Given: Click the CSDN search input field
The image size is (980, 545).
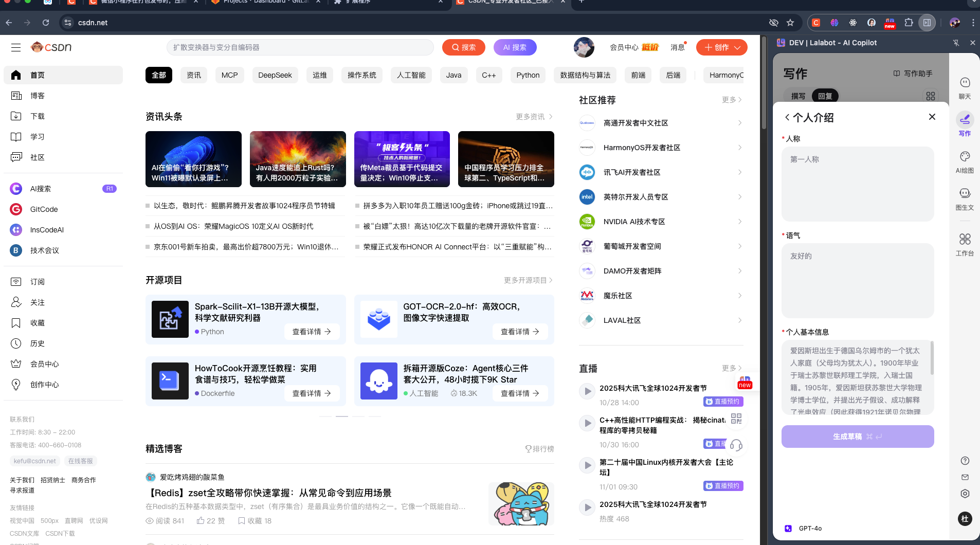Looking at the screenshot, I should point(300,47).
